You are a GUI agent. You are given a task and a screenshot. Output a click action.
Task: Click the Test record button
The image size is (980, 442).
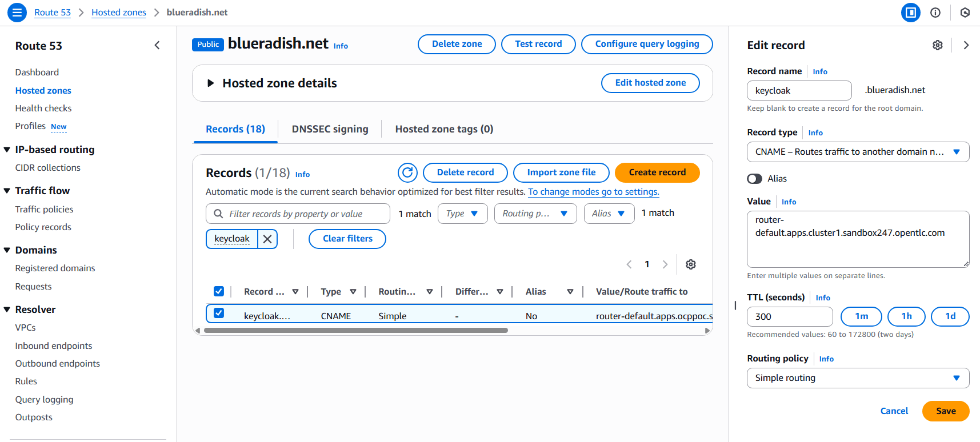tap(538, 44)
